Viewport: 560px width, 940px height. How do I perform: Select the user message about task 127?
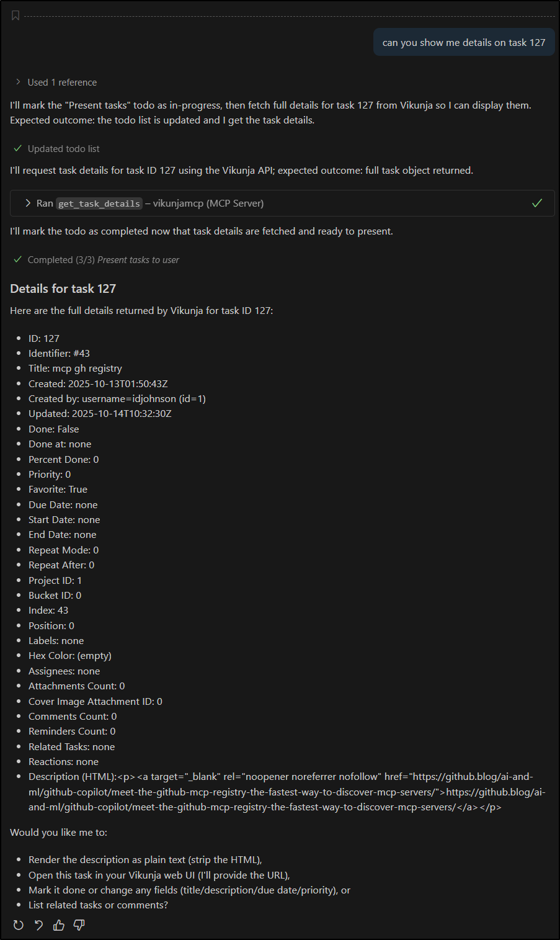click(x=463, y=42)
